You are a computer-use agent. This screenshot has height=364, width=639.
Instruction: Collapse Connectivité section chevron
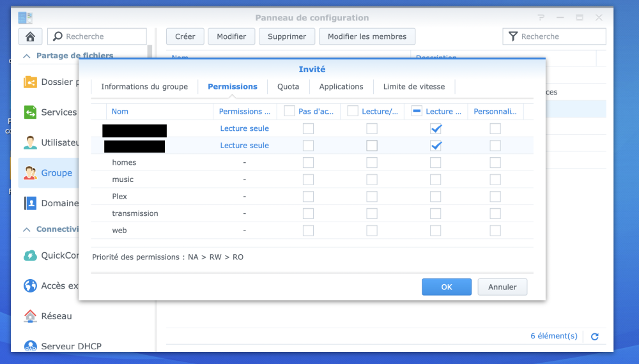click(x=27, y=229)
